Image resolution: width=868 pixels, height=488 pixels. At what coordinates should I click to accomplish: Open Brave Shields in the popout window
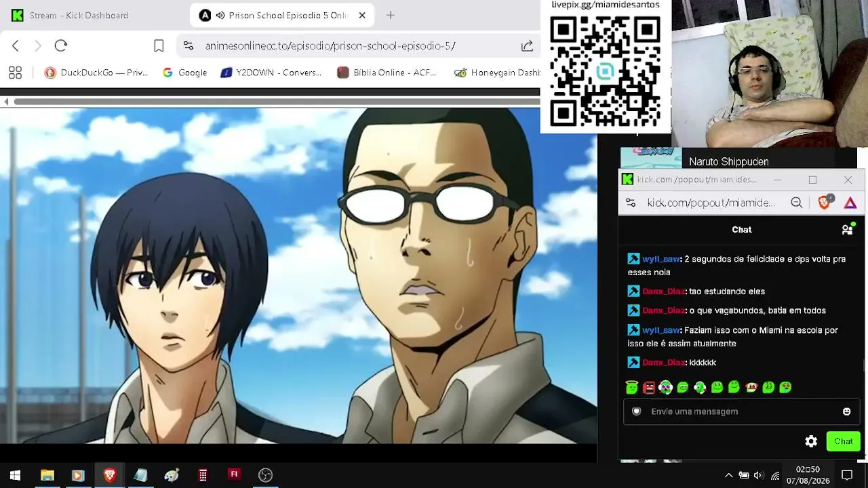[x=825, y=202]
